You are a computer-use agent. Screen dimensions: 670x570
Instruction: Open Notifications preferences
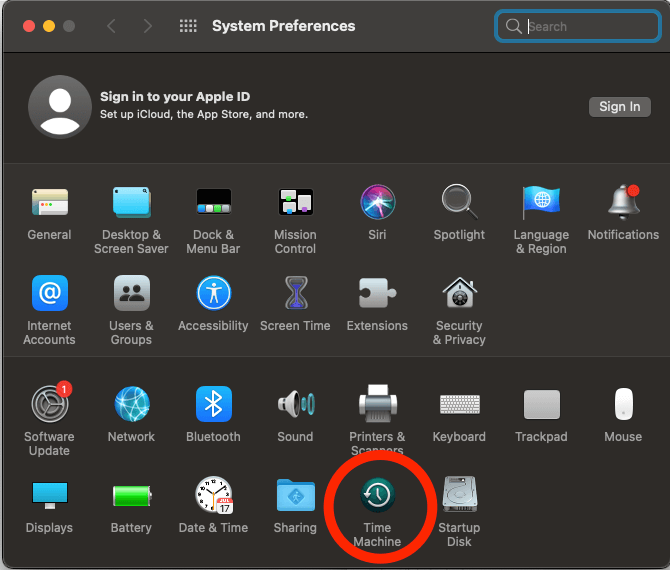coord(623,203)
